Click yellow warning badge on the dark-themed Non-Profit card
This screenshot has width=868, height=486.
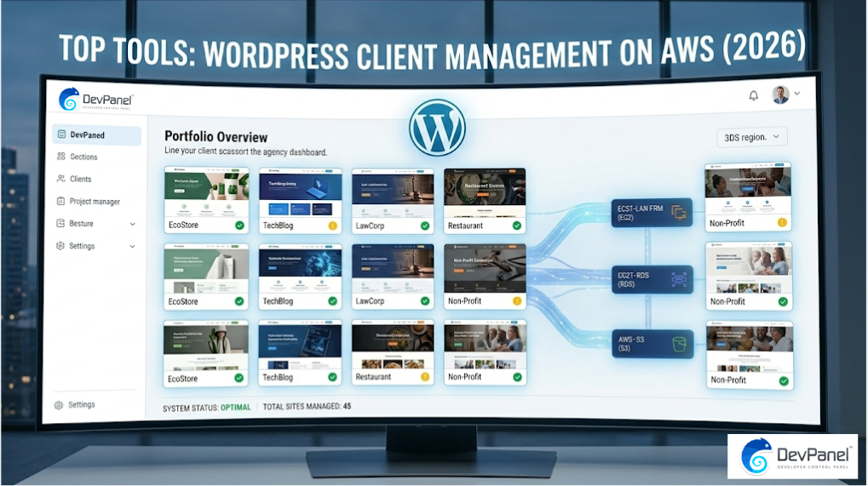[x=517, y=301]
